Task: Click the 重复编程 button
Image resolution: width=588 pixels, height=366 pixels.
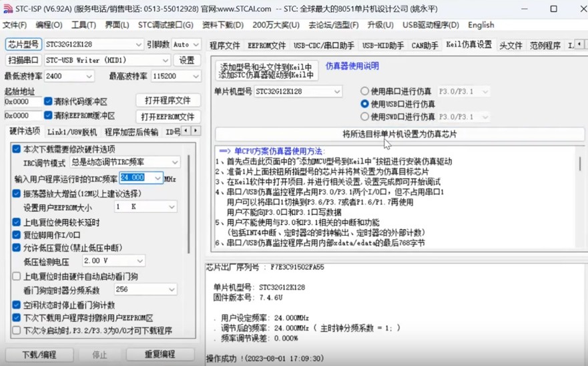Action: click(160, 355)
